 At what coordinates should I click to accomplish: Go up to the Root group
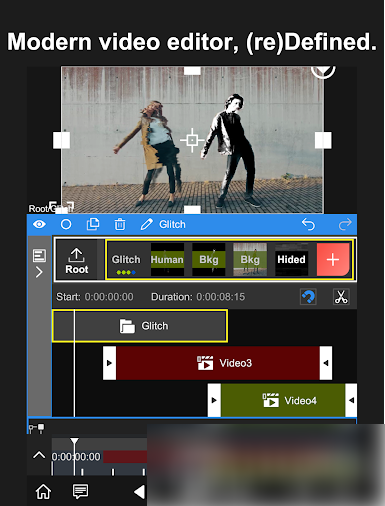(x=77, y=260)
